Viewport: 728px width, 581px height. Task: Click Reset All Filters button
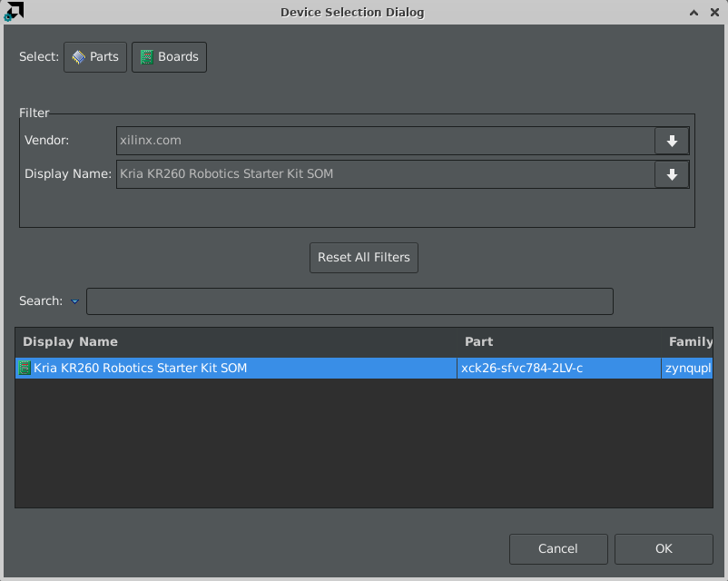tap(363, 257)
